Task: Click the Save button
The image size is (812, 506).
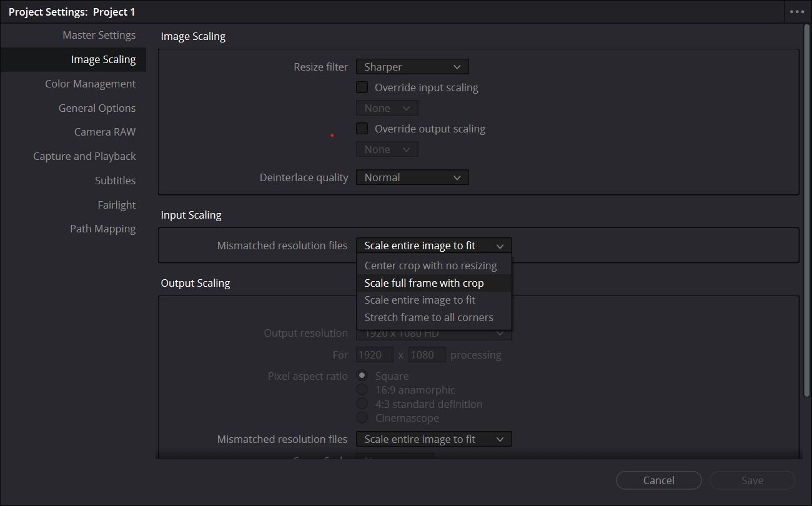Action: [752, 480]
